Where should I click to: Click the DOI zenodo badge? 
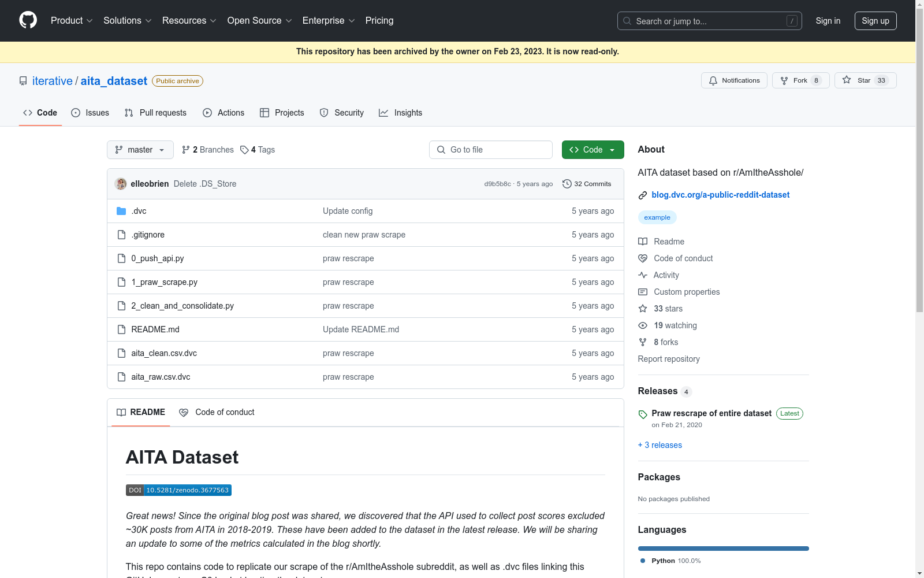pos(178,490)
